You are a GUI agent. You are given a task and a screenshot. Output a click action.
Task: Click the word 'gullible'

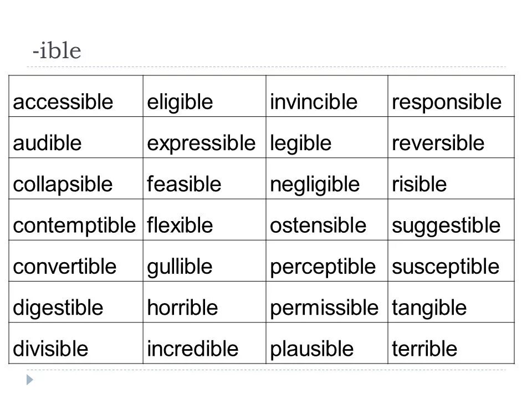[180, 267]
